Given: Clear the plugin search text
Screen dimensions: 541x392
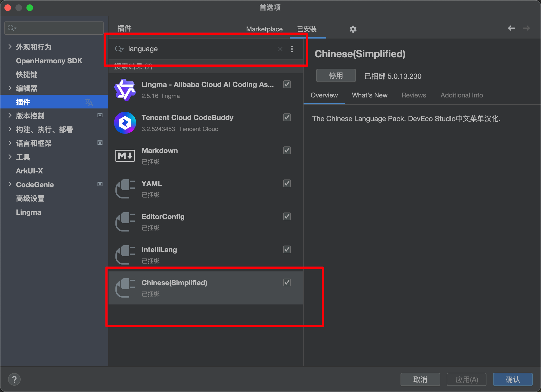Looking at the screenshot, I should pos(280,49).
